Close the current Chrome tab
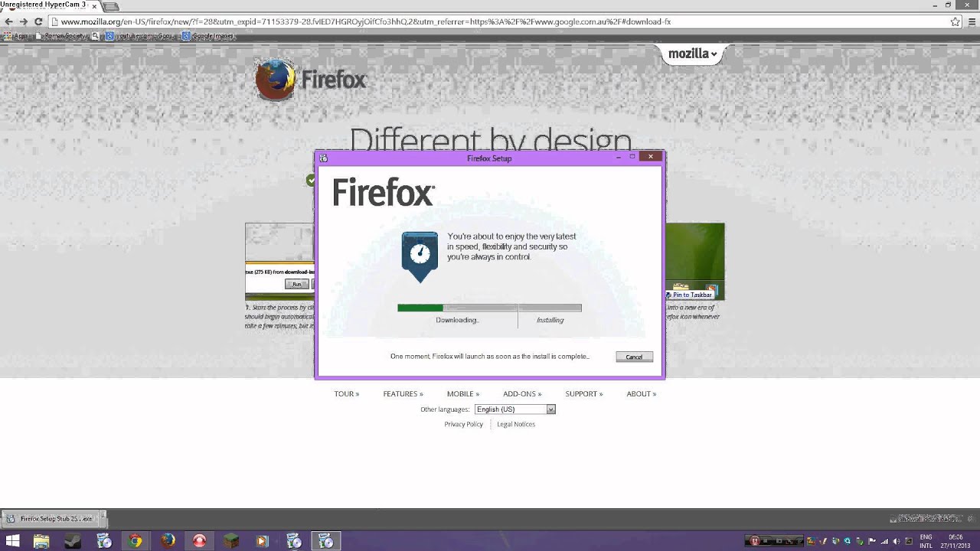Image resolution: width=980 pixels, height=551 pixels. [x=94, y=6]
